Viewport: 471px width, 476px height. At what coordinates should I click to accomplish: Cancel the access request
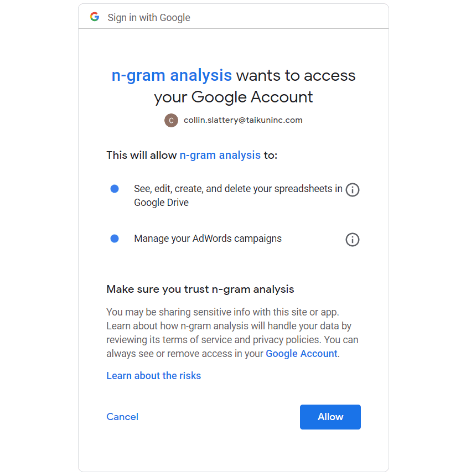click(122, 417)
